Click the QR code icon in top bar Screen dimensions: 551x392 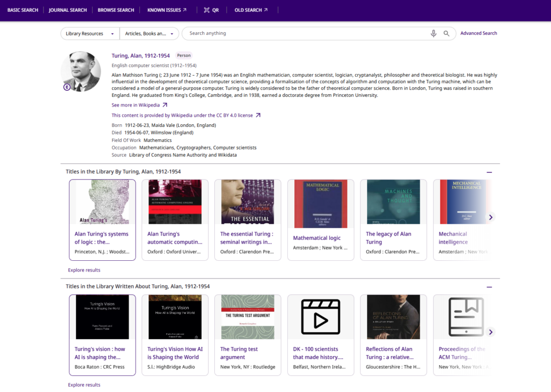pos(207,10)
